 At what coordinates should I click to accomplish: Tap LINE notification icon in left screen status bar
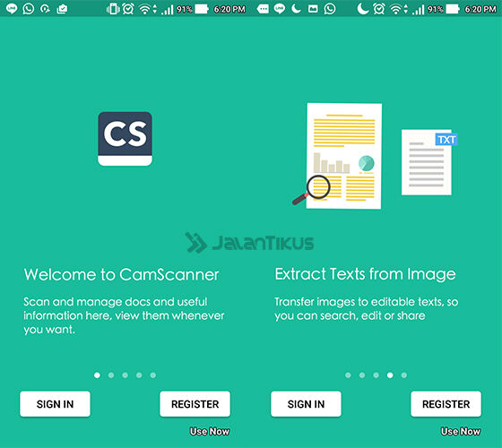12,9
